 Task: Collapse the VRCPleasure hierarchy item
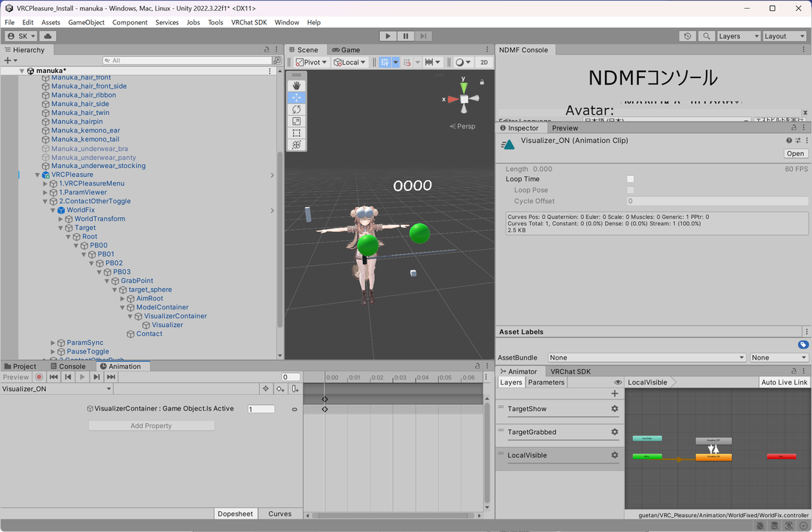point(38,175)
